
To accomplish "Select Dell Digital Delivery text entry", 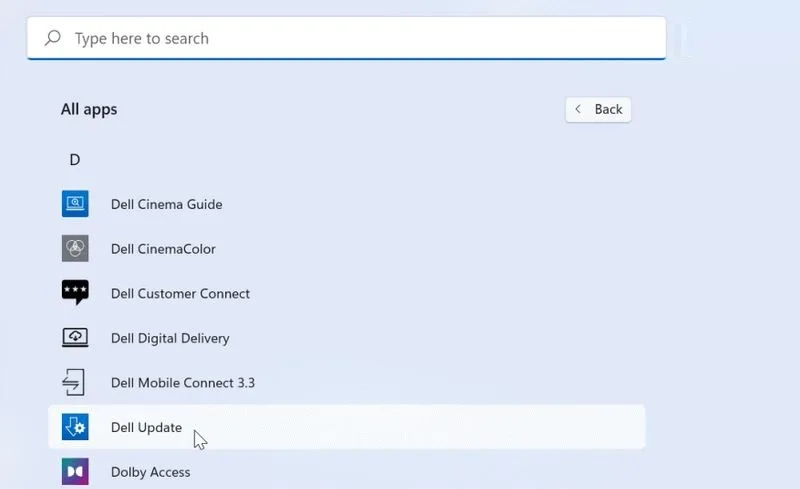I will pos(170,338).
